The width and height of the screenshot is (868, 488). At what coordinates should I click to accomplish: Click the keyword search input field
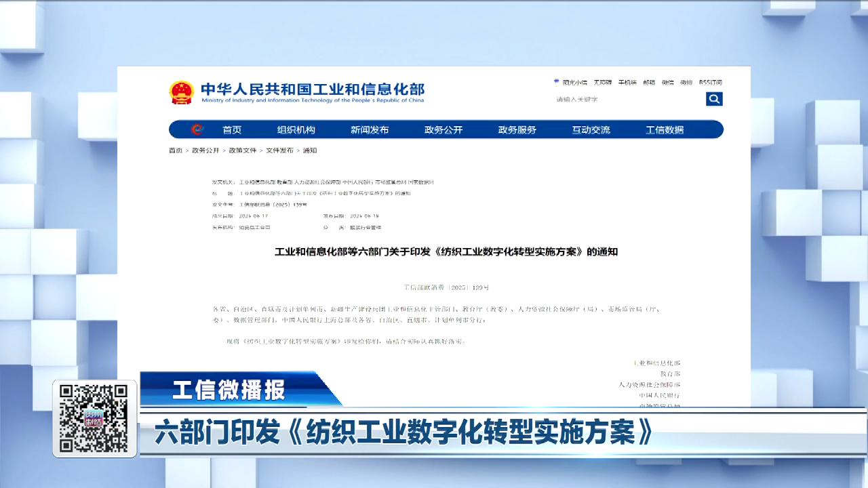(629, 99)
